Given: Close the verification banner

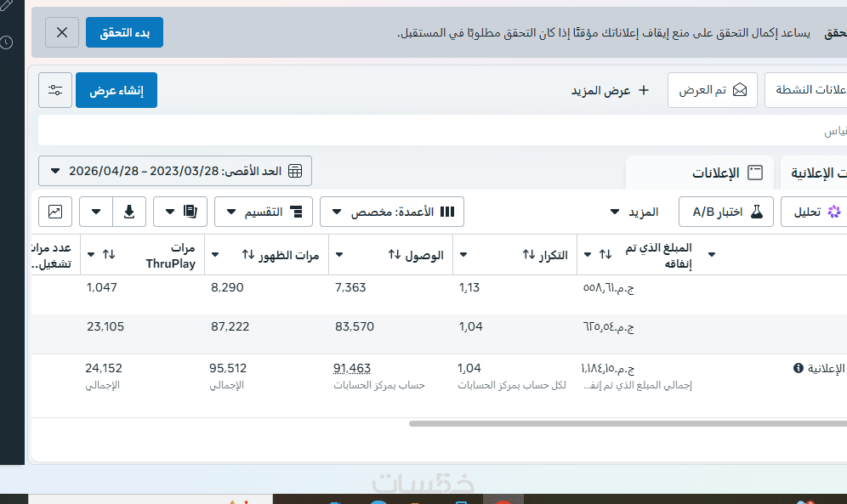Looking at the screenshot, I should (x=62, y=32).
